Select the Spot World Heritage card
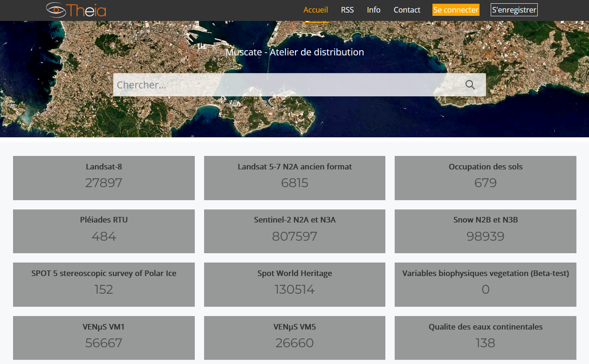 294,284
